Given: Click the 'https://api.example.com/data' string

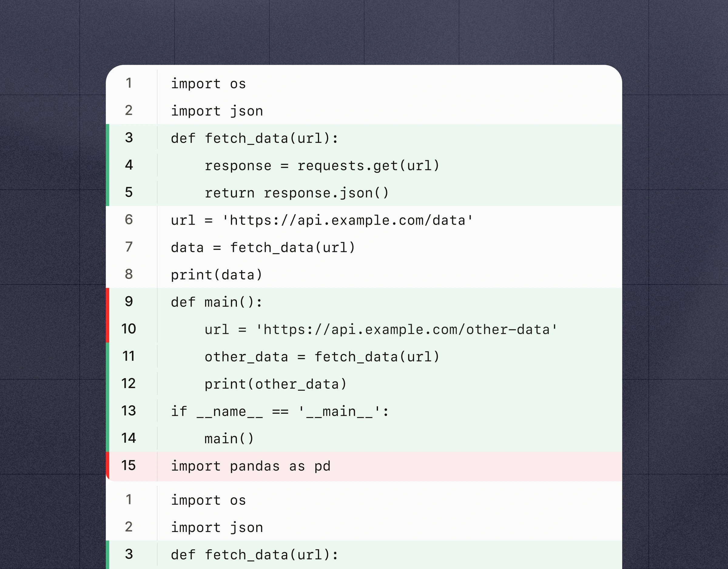Looking at the screenshot, I should click(348, 220).
